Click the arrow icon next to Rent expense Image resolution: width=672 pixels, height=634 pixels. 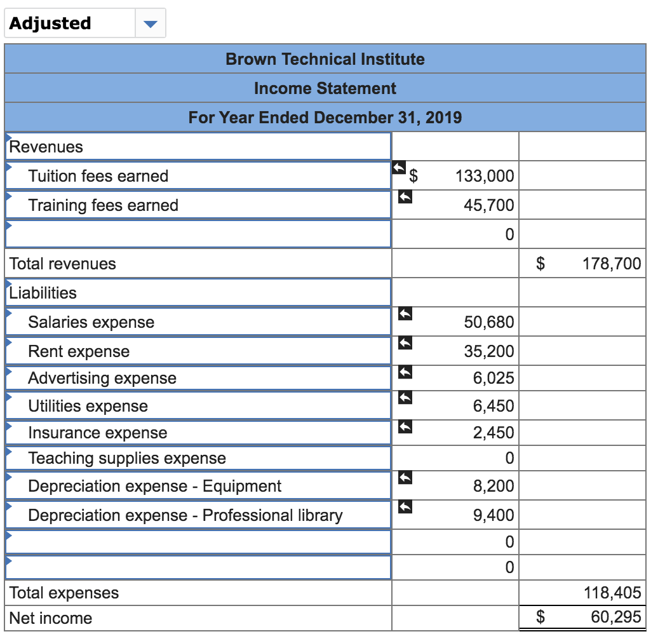pyautogui.click(x=405, y=342)
